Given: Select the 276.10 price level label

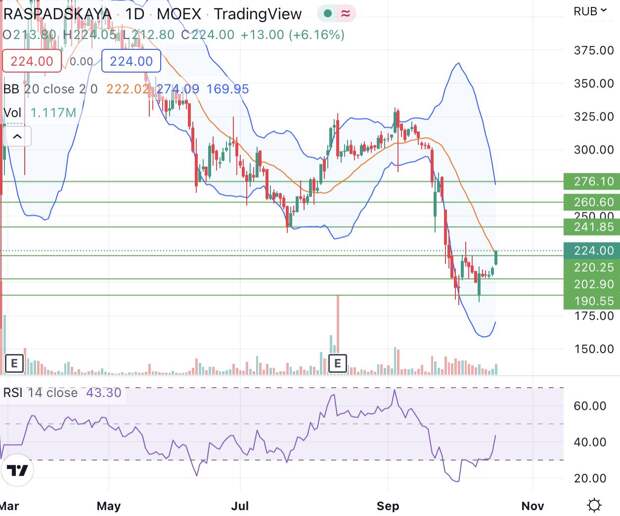Looking at the screenshot, I should click(x=592, y=181).
